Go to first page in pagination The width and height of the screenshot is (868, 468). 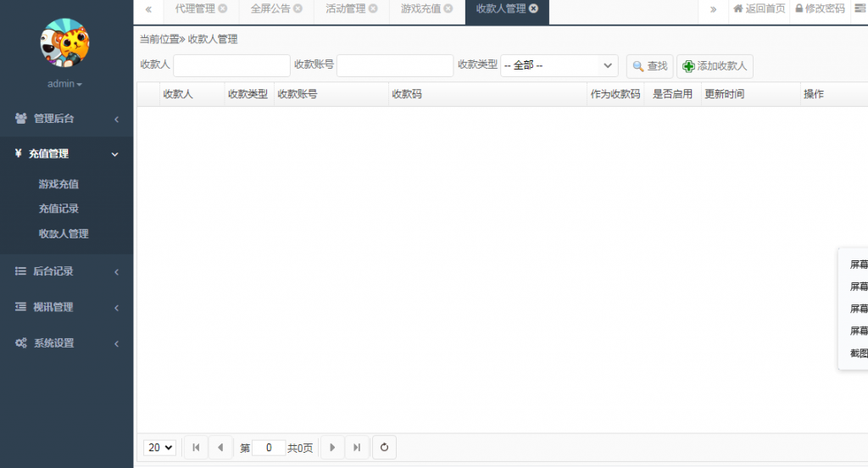[196, 448]
